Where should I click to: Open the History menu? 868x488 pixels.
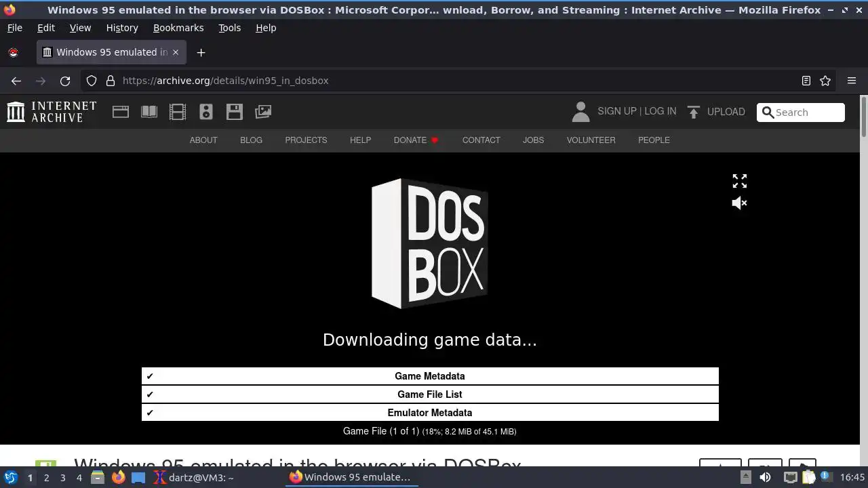(x=122, y=28)
